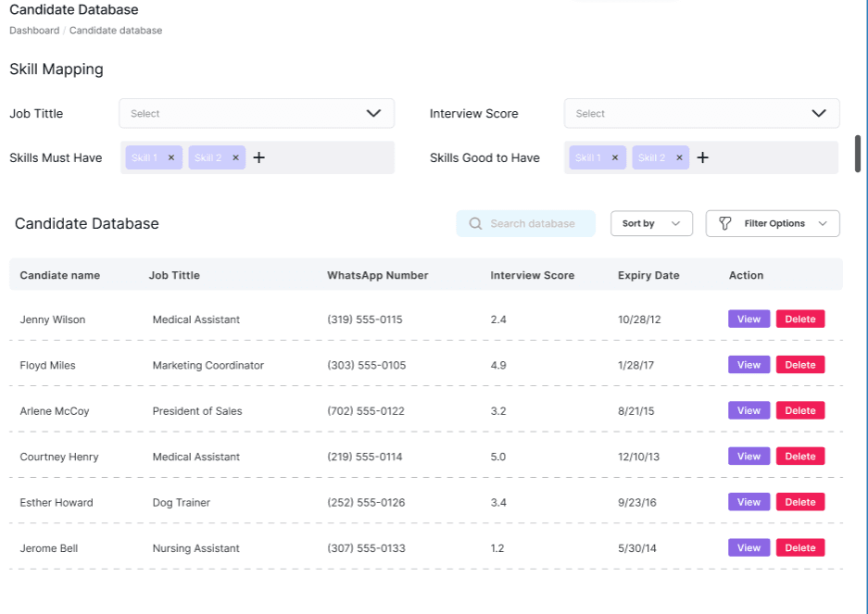View Courtney Henry's candidate record

748,457
